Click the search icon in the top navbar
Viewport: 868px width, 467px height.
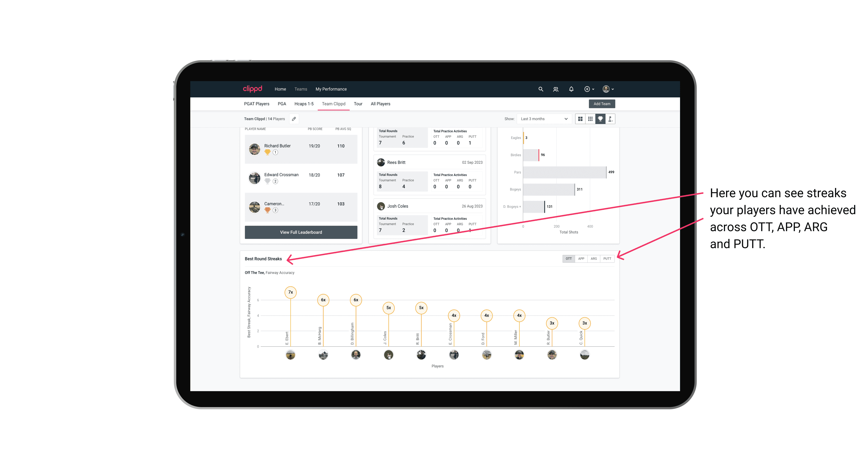pyautogui.click(x=540, y=89)
